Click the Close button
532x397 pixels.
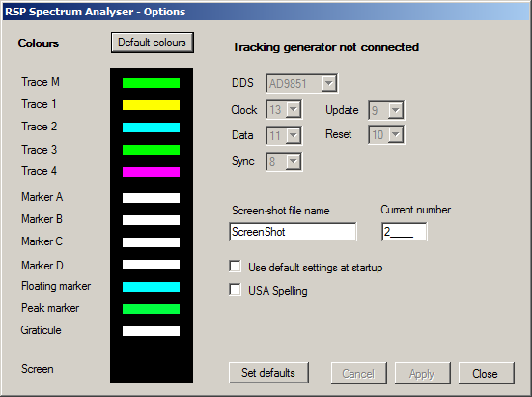tap(487, 373)
